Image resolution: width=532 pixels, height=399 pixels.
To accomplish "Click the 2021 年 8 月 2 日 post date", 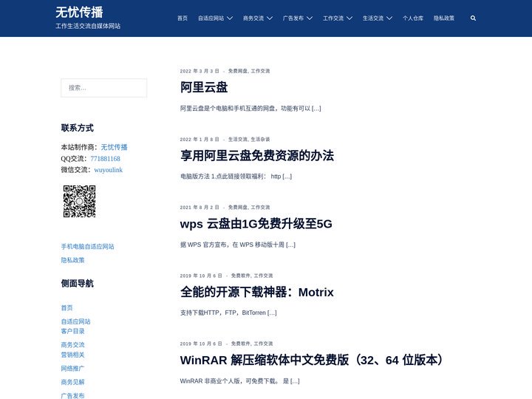I will (x=199, y=208).
